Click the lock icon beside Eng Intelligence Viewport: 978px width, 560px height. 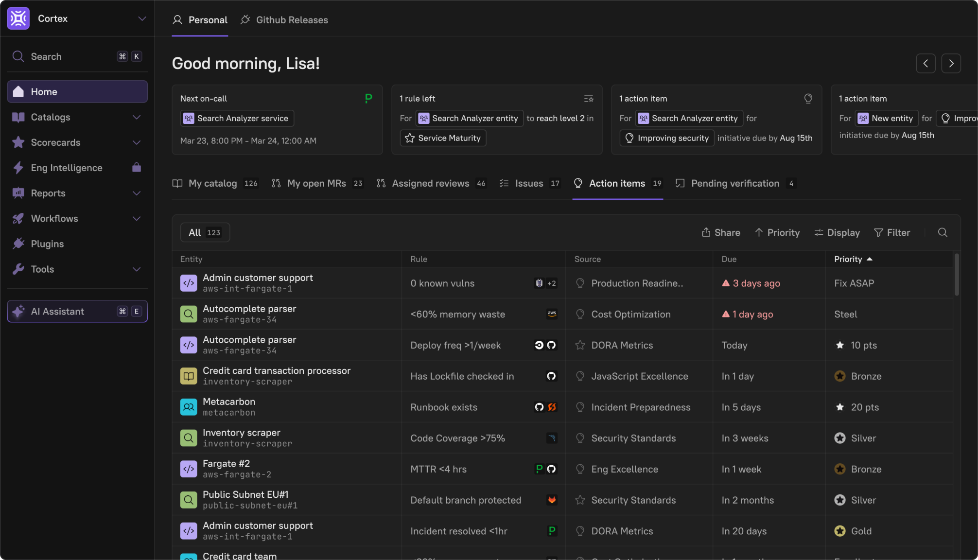137,168
